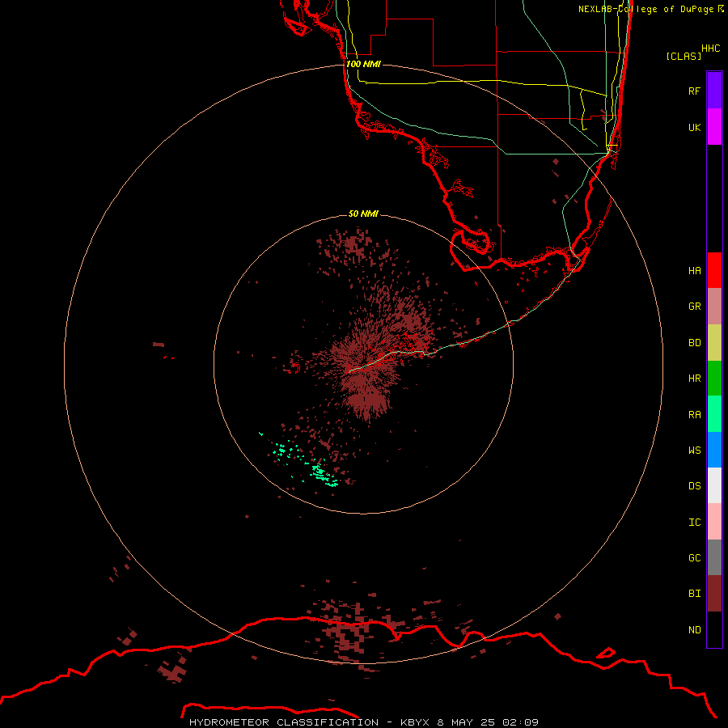Pick the HR dark green legend swatch

[x=714, y=379]
